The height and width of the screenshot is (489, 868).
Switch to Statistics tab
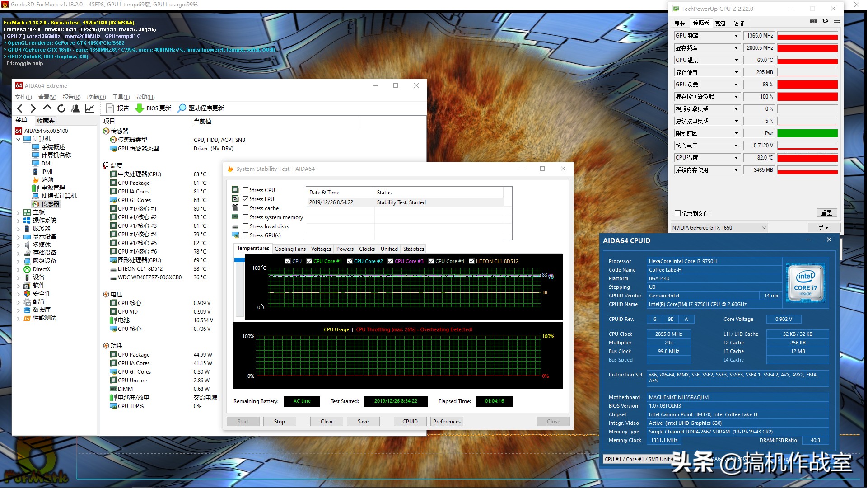click(x=414, y=249)
